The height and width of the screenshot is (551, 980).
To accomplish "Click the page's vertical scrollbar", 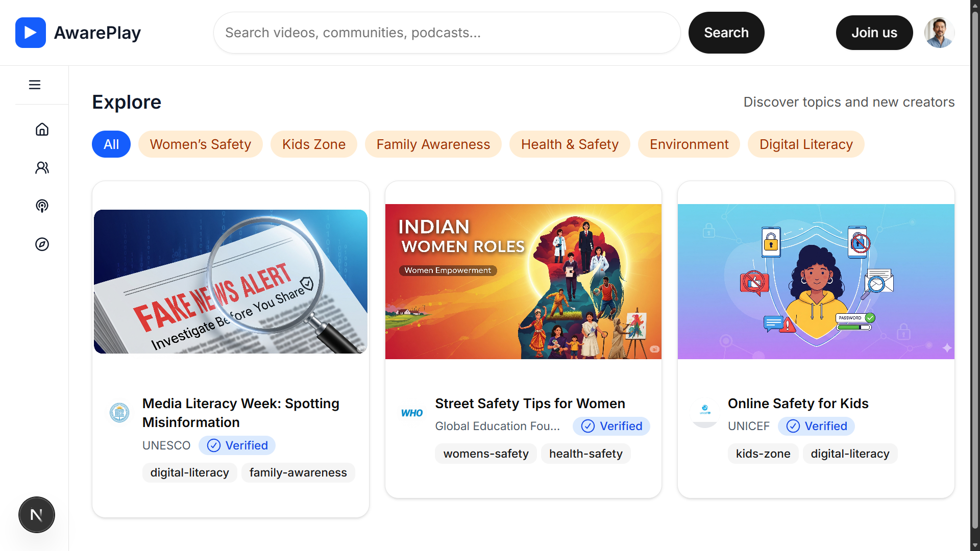I will [x=975, y=275].
